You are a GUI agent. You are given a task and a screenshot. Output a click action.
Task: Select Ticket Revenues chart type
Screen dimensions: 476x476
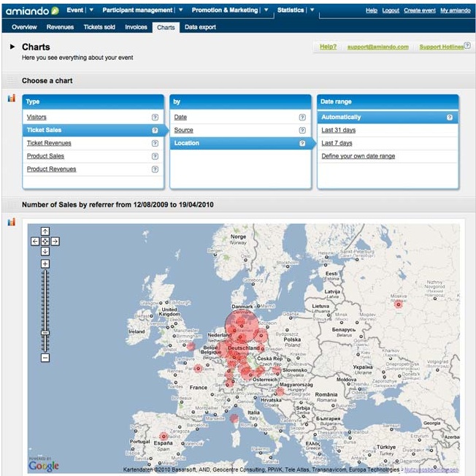pyautogui.click(x=49, y=143)
